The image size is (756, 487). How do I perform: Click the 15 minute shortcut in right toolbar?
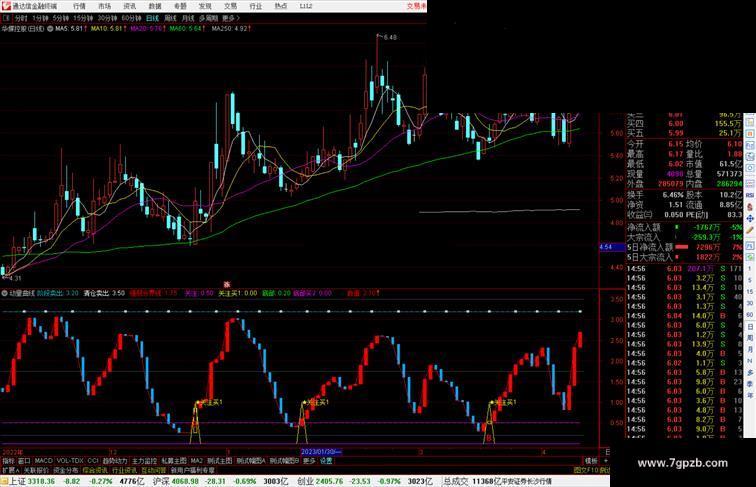pyautogui.click(x=750, y=292)
